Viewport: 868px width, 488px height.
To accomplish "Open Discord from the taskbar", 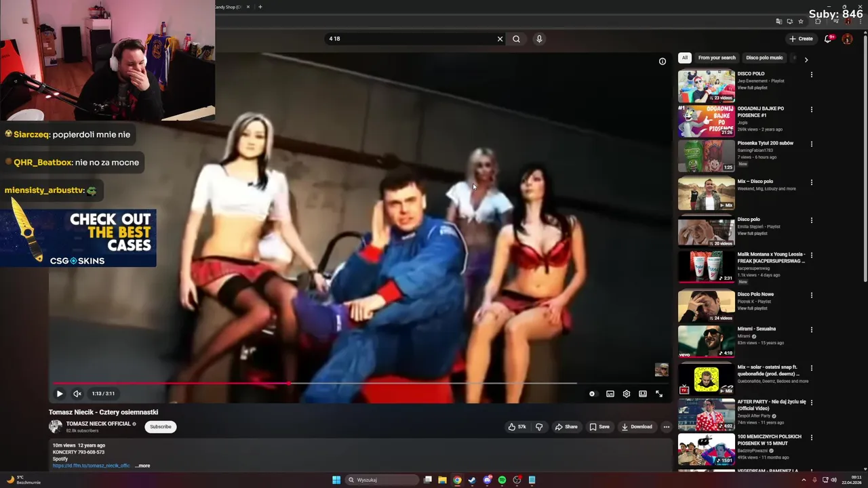I will [487, 480].
